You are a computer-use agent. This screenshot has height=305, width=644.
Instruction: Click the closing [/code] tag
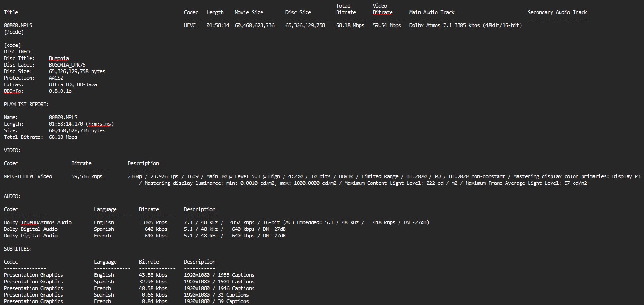click(14, 32)
